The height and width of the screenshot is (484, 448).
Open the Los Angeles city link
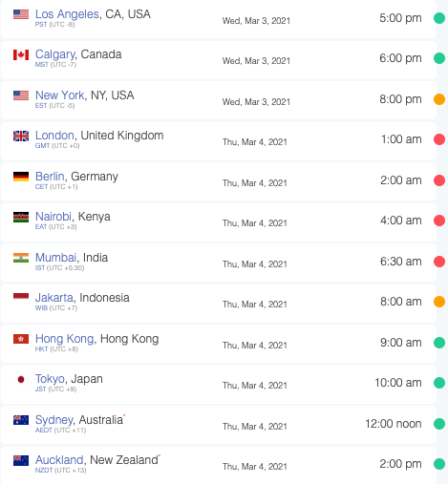[67, 14]
